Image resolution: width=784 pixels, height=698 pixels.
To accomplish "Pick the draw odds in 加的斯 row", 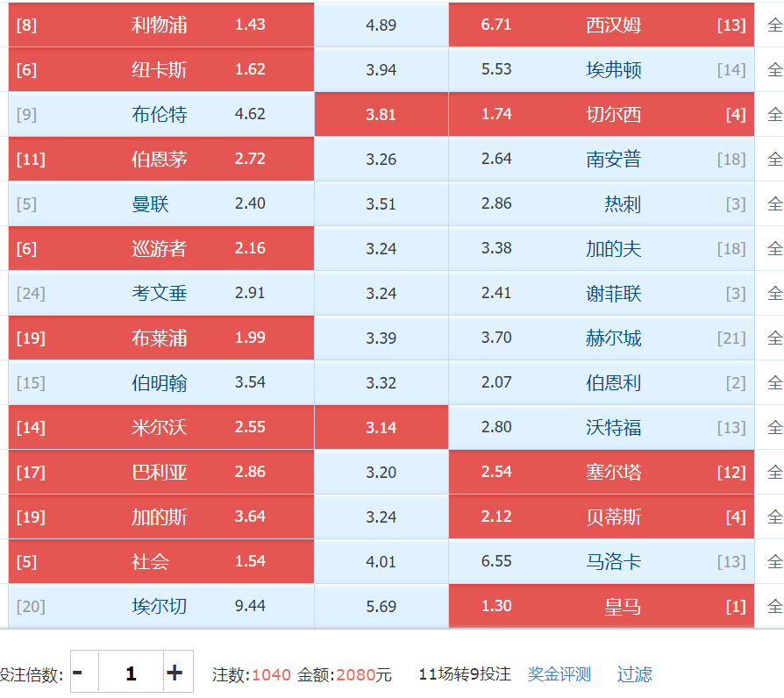I will coord(381,516).
